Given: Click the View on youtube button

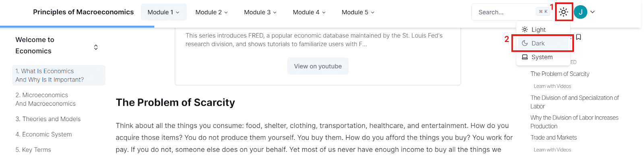Looking at the screenshot, I should pyautogui.click(x=318, y=66).
